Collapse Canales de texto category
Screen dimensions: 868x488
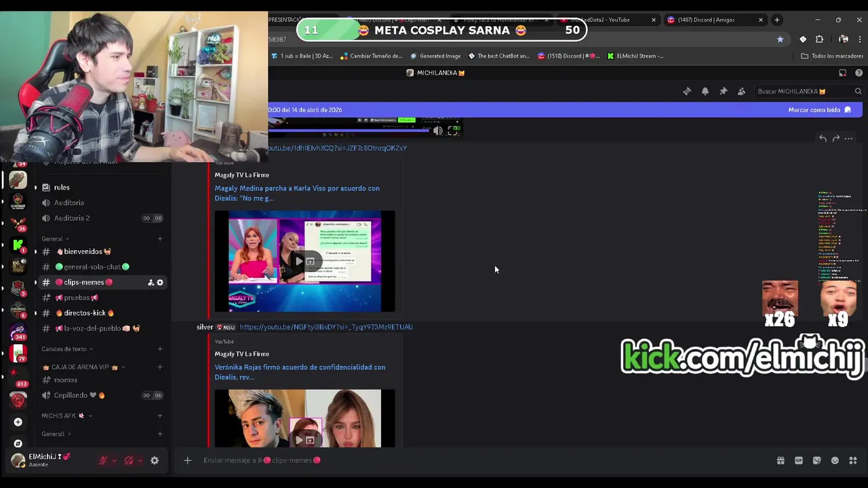point(67,349)
